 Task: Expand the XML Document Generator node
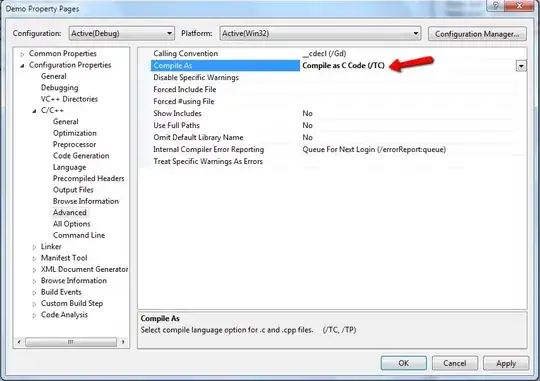coord(34,270)
